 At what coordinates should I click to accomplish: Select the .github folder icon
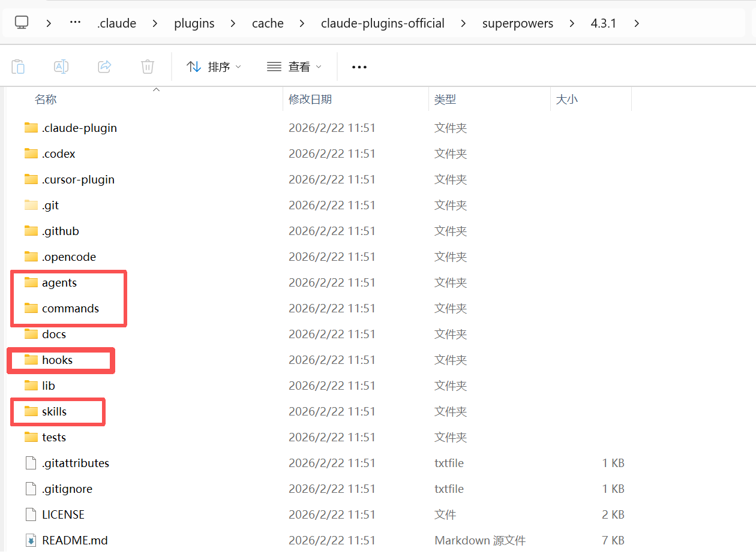coord(31,231)
